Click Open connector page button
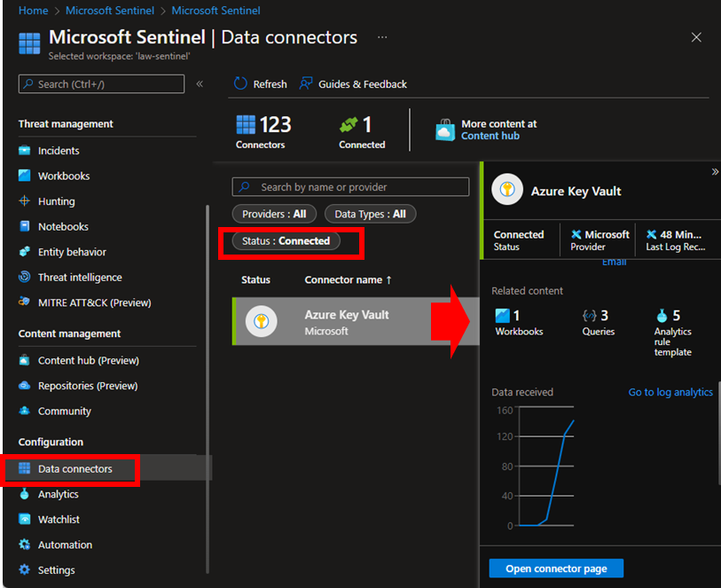The image size is (721, 588). point(556,568)
